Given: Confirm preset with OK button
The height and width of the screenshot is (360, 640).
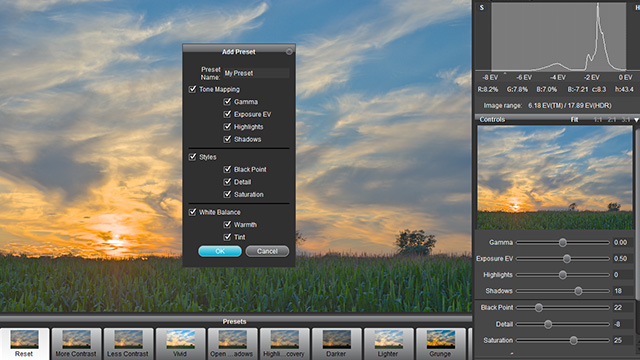Looking at the screenshot, I should point(220,251).
